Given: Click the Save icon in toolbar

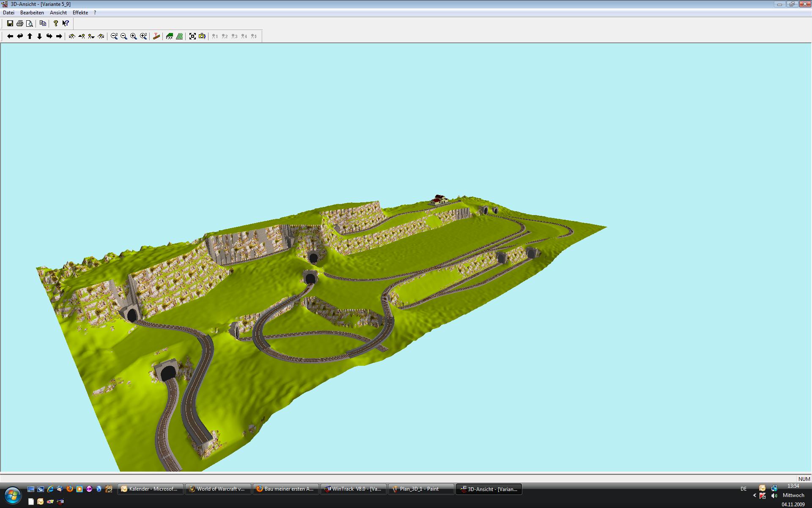Looking at the screenshot, I should pos(10,24).
